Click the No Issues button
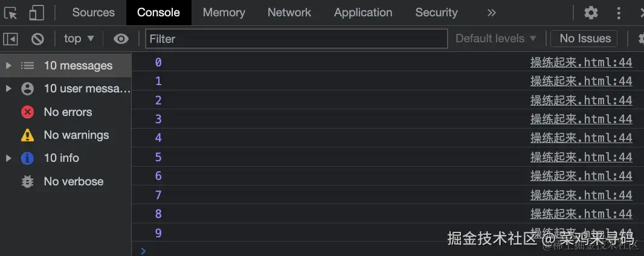644x256 pixels. (584, 39)
